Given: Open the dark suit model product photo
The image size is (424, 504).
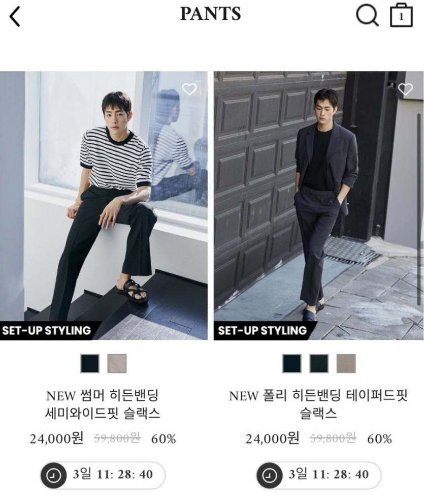Looking at the screenshot, I should click(x=319, y=205).
